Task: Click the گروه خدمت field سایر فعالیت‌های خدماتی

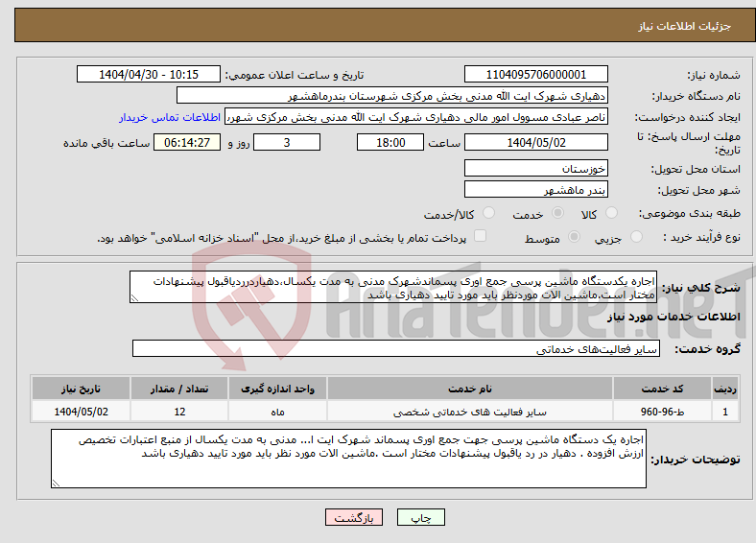Action: click(x=396, y=348)
